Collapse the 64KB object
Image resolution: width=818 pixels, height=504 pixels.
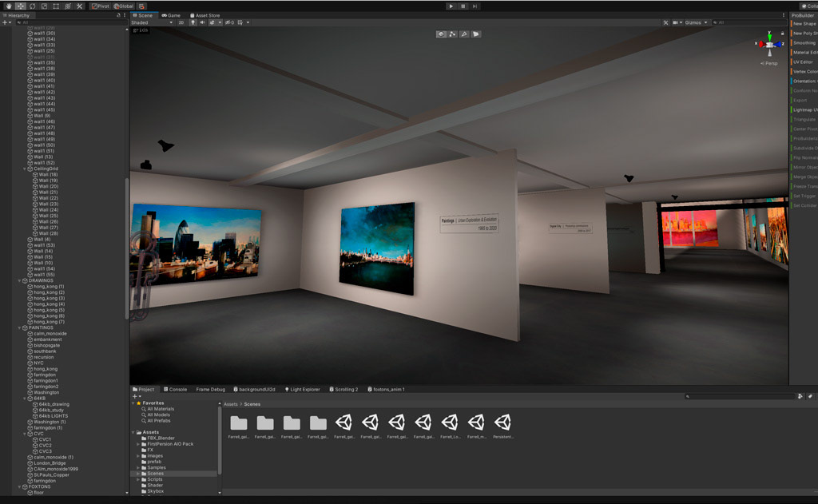[x=24, y=398]
